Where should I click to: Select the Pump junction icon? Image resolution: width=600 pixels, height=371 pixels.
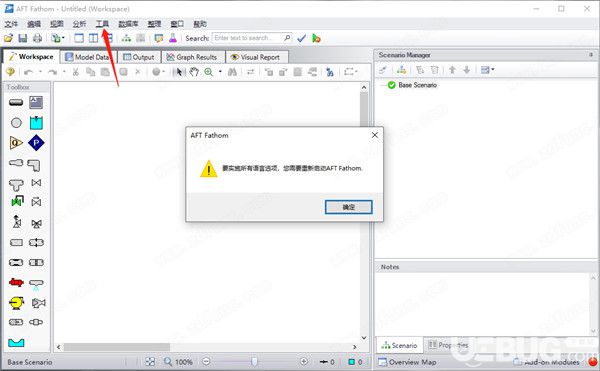(x=16, y=303)
